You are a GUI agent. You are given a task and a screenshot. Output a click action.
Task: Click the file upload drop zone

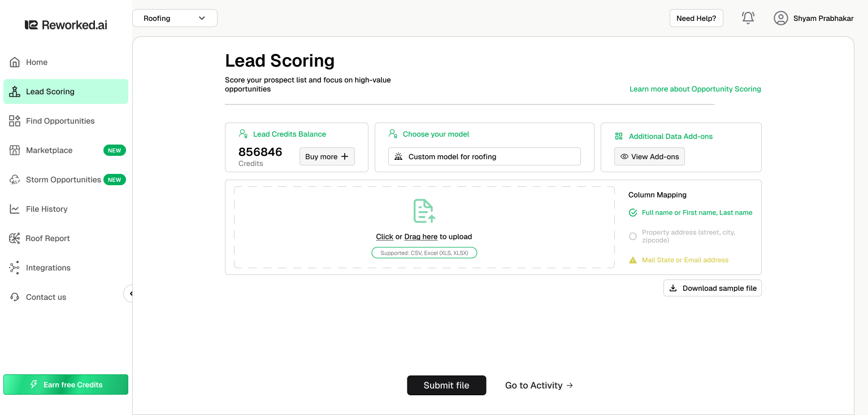[x=424, y=226]
